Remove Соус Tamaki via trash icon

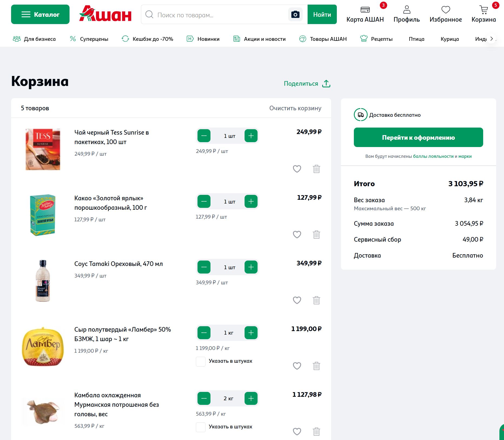tap(317, 300)
